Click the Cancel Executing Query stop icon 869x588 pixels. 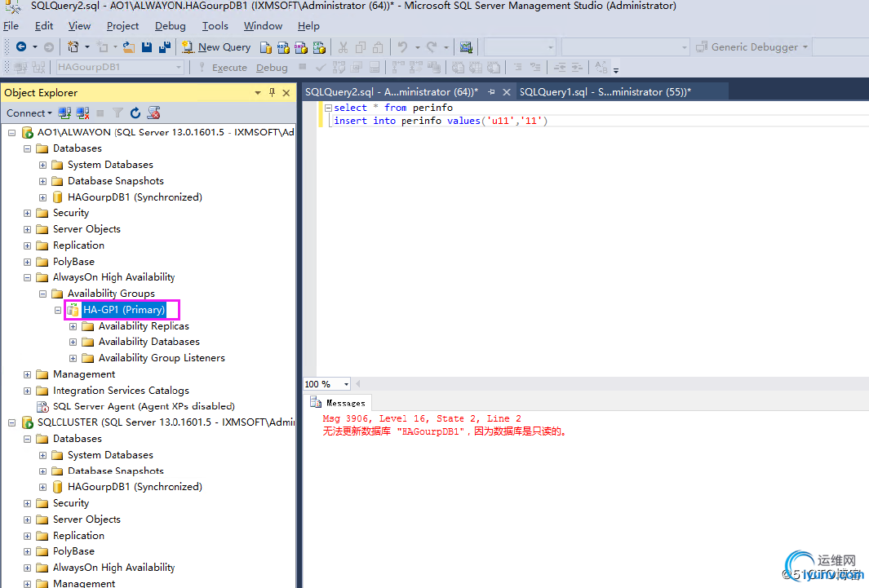tap(302, 67)
